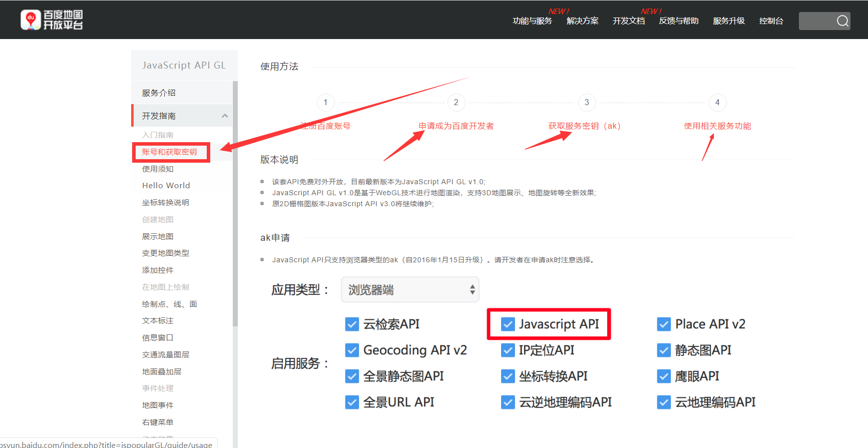Click the 创建地图 sidebar subheading

[x=158, y=220]
